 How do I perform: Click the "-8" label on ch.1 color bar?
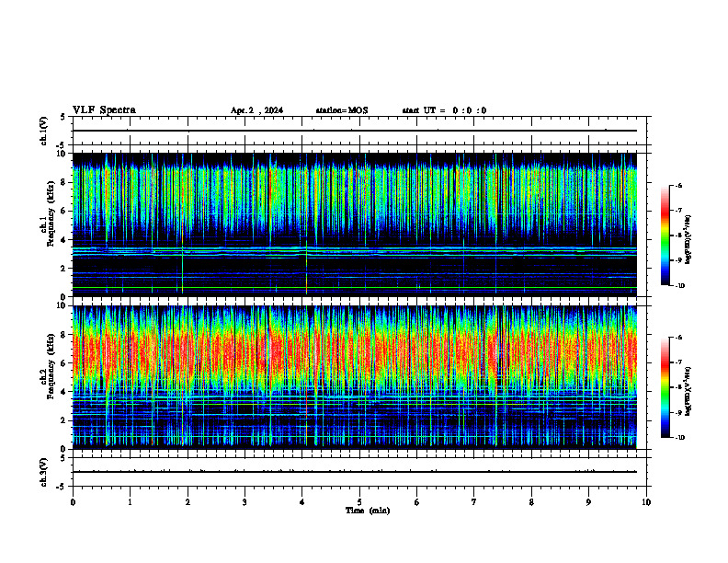coord(678,236)
